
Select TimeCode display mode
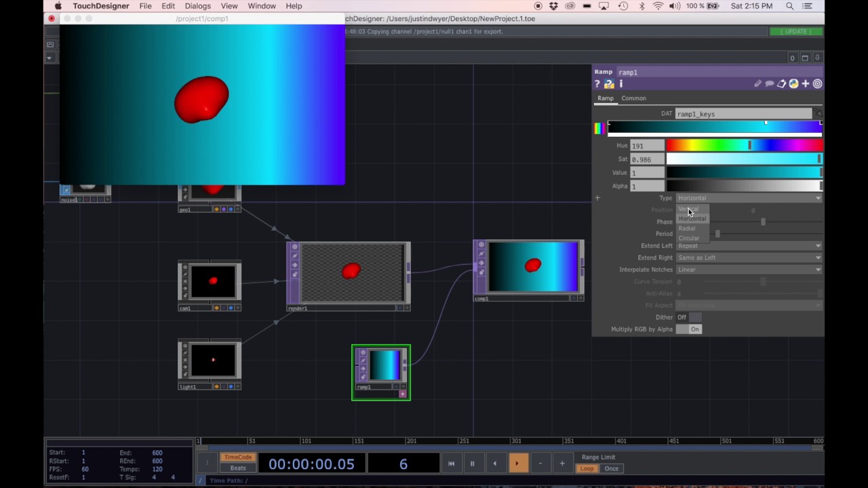(x=237, y=457)
